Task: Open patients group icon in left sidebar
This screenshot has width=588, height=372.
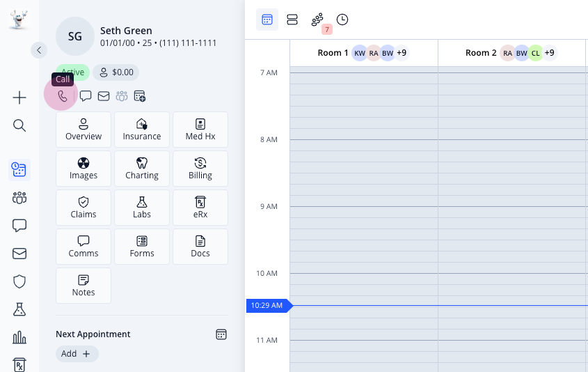Action: 19,197
